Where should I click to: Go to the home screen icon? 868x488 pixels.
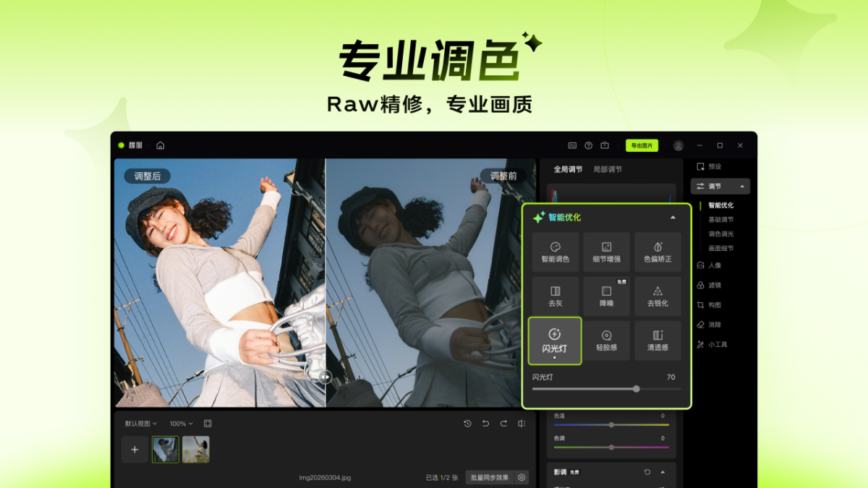click(x=161, y=145)
